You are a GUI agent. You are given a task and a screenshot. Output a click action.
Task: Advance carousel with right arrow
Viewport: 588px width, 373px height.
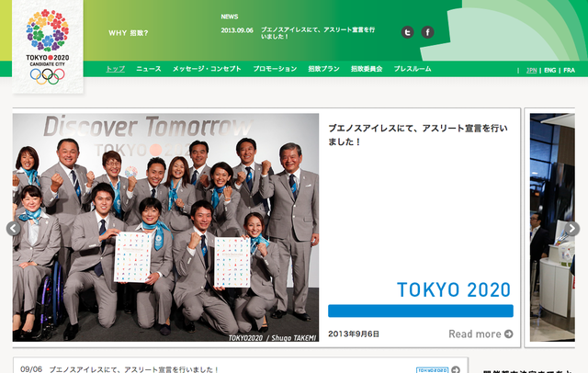[x=571, y=228]
